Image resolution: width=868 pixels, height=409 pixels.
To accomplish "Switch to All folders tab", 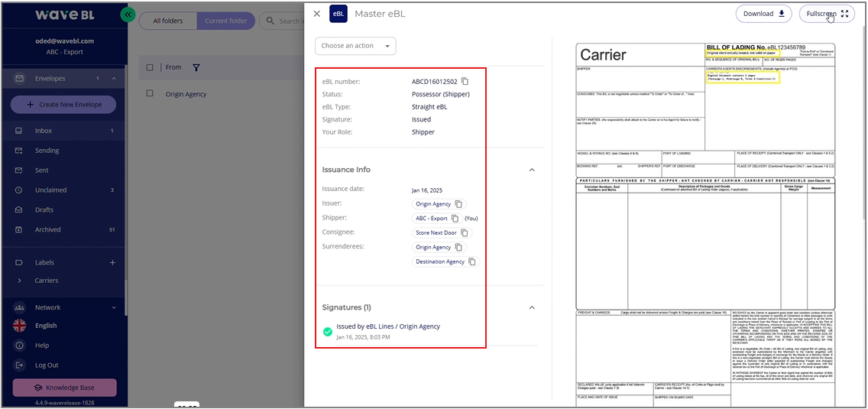I will (x=168, y=21).
